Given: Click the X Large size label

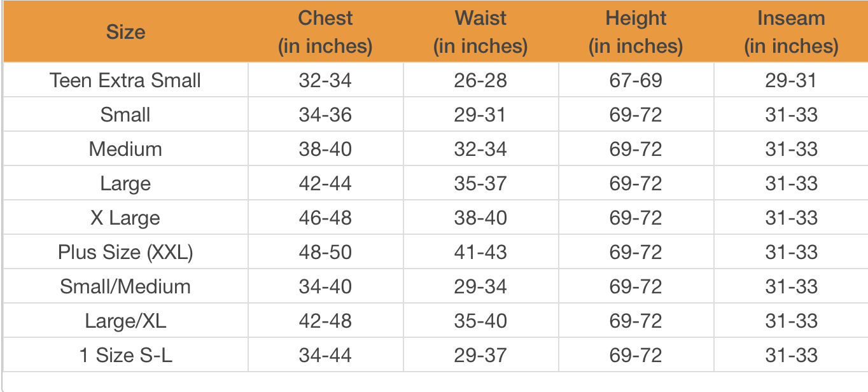Looking at the screenshot, I should [125, 218].
